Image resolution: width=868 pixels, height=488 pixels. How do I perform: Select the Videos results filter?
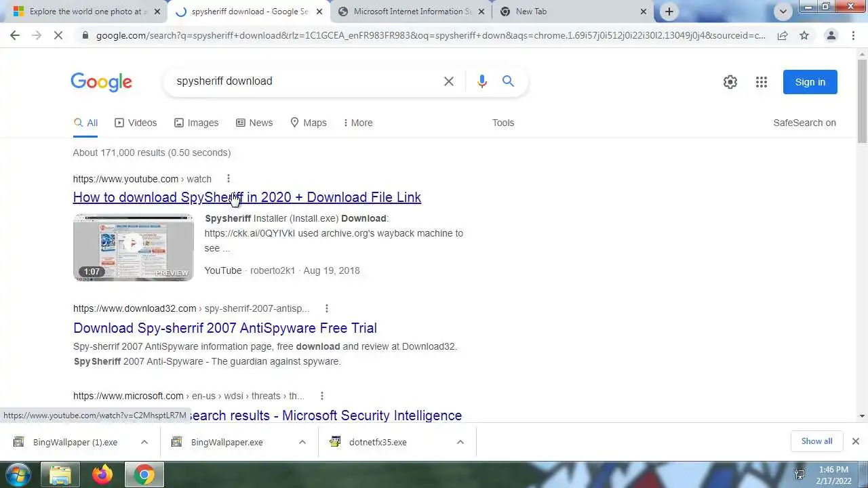136,123
